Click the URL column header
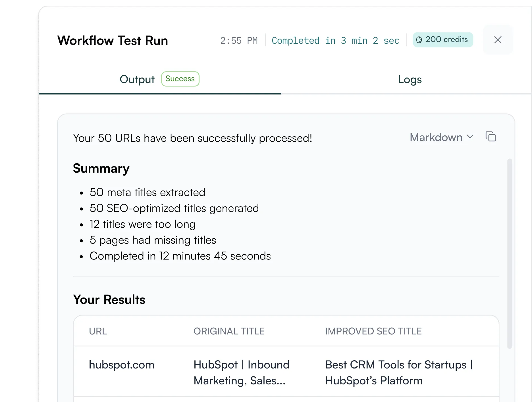Screen dimensions: 532x402 (98, 331)
